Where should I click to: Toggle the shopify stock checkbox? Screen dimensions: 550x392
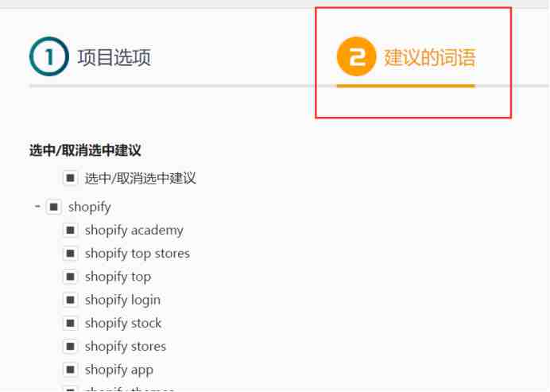tap(71, 323)
